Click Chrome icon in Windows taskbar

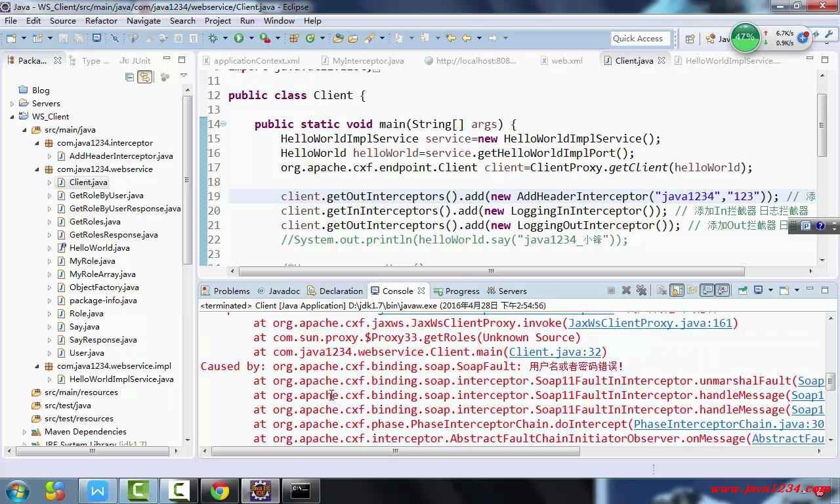click(220, 490)
